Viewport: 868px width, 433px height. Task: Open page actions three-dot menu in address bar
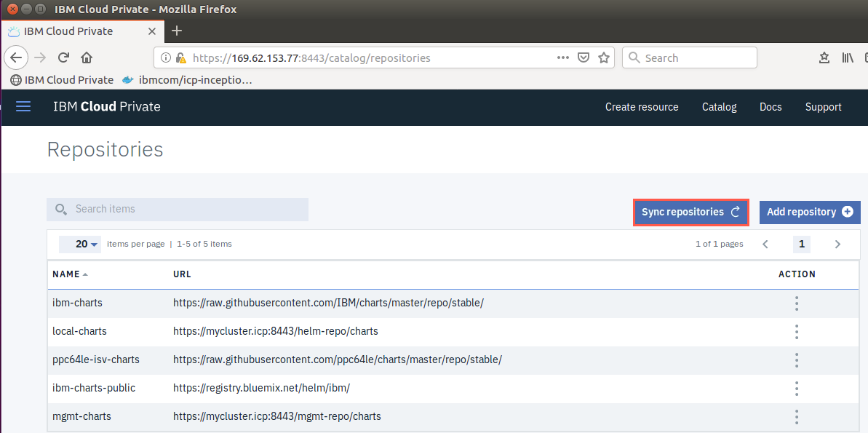[x=563, y=57]
